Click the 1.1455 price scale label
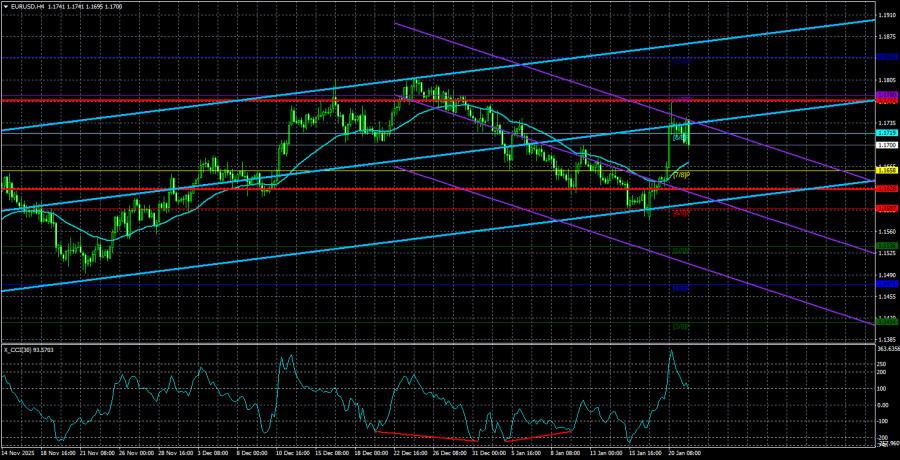 (887, 296)
